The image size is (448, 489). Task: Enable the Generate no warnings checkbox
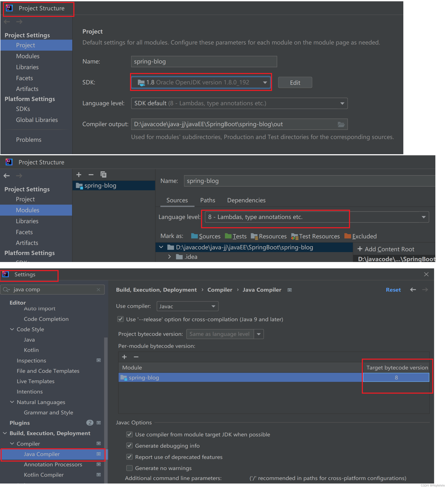(x=130, y=468)
